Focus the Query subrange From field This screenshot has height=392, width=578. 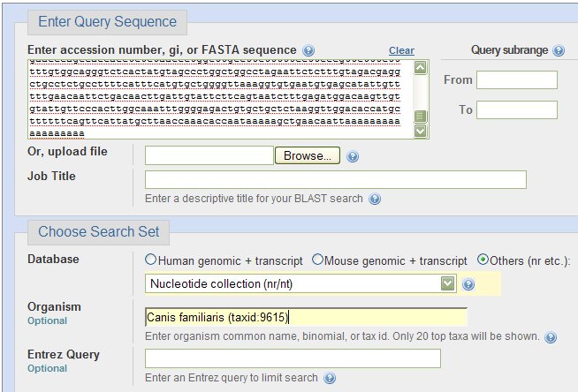coord(517,79)
